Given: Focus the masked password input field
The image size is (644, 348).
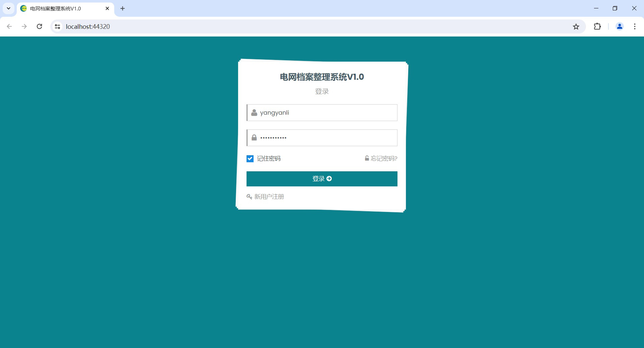Looking at the screenshot, I should 327,138.
